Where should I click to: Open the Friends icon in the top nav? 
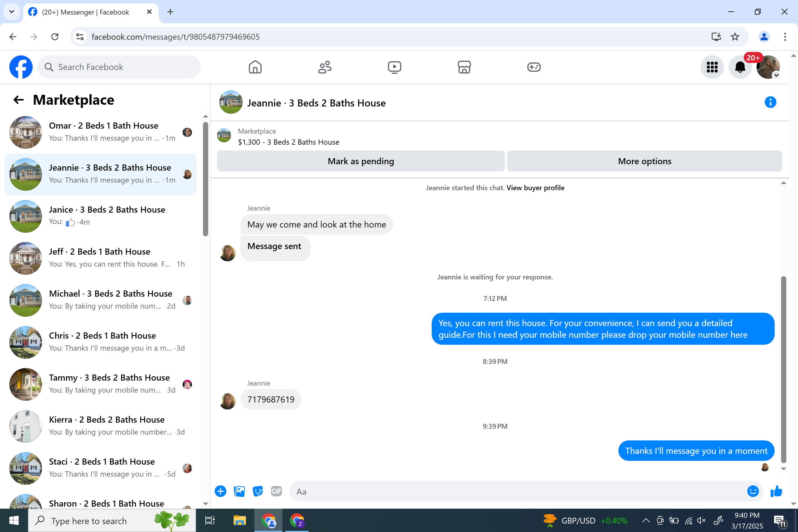pos(325,67)
